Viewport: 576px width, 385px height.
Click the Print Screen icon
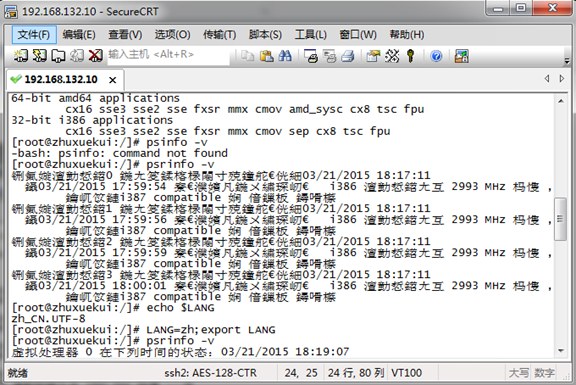(x=311, y=56)
